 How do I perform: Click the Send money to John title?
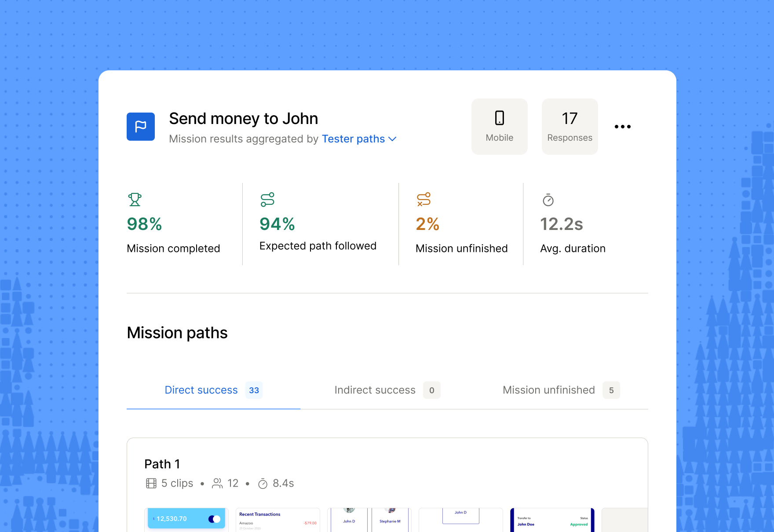coord(244,119)
